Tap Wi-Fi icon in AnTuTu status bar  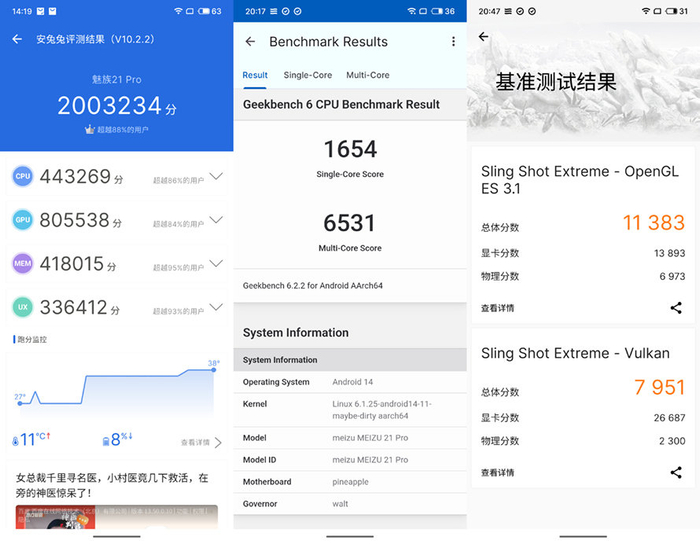click(178, 11)
